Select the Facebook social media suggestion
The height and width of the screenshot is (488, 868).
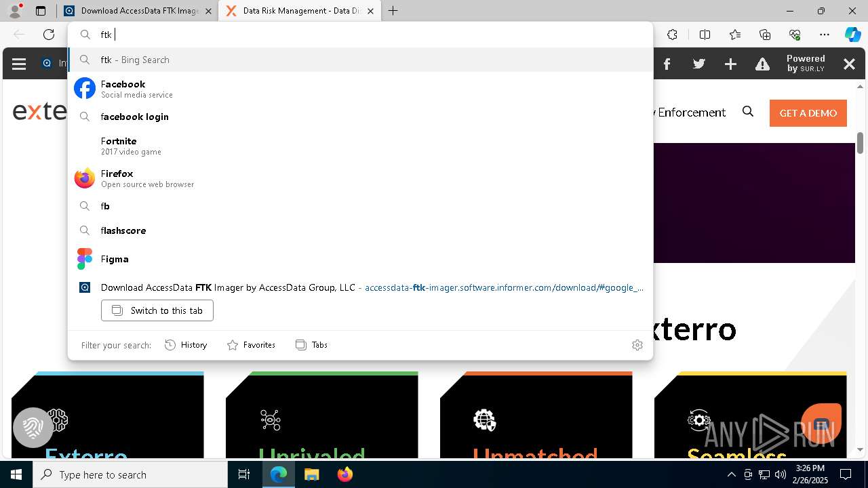click(x=360, y=89)
